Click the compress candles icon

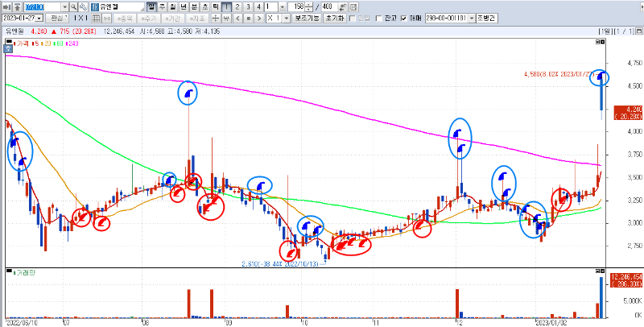pos(227,19)
